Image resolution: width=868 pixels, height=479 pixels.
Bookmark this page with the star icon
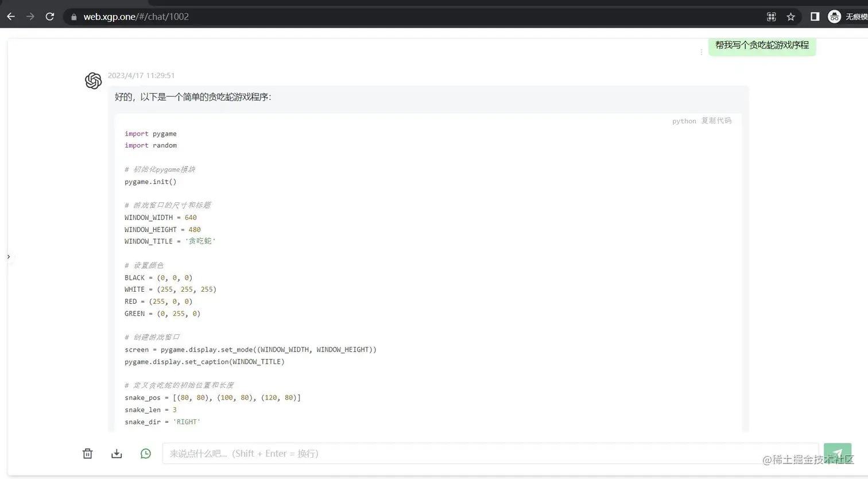790,17
